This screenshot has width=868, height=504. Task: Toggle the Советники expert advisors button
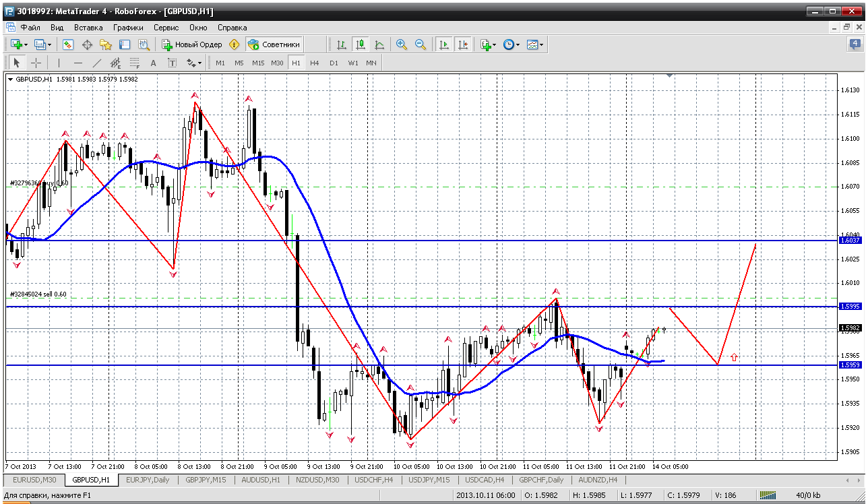point(274,44)
